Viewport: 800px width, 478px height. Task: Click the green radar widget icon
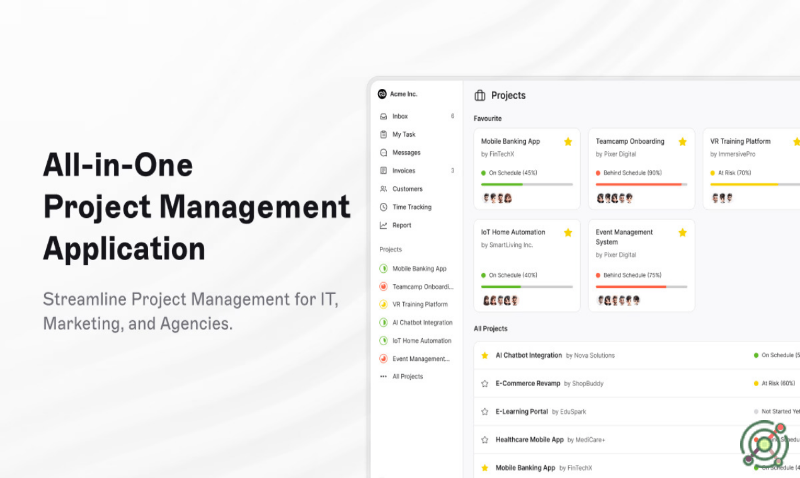click(762, 443)
